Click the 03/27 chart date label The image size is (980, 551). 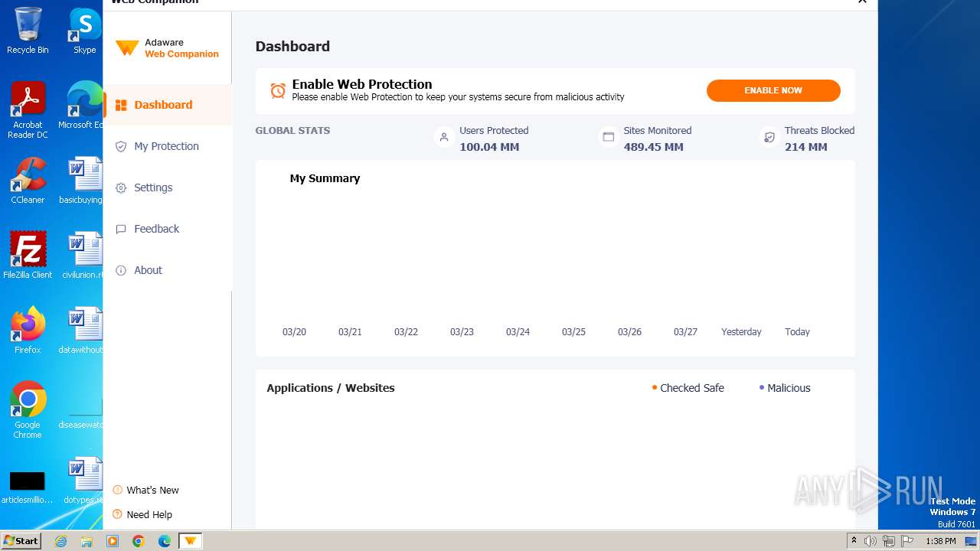685,332
